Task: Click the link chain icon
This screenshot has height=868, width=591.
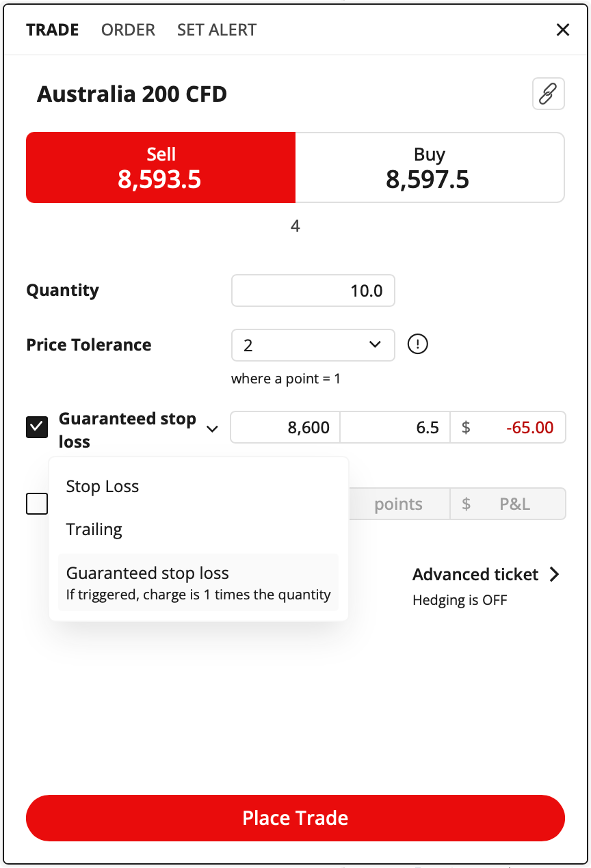Action: tap(548, 94)
